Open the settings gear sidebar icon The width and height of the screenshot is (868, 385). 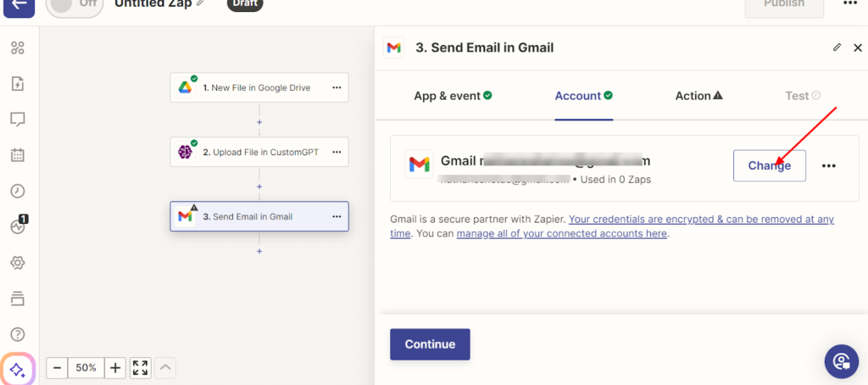tap(18, 263)
